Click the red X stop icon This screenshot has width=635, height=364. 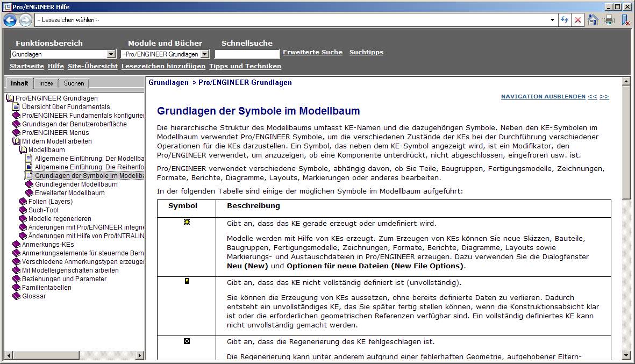578,20
